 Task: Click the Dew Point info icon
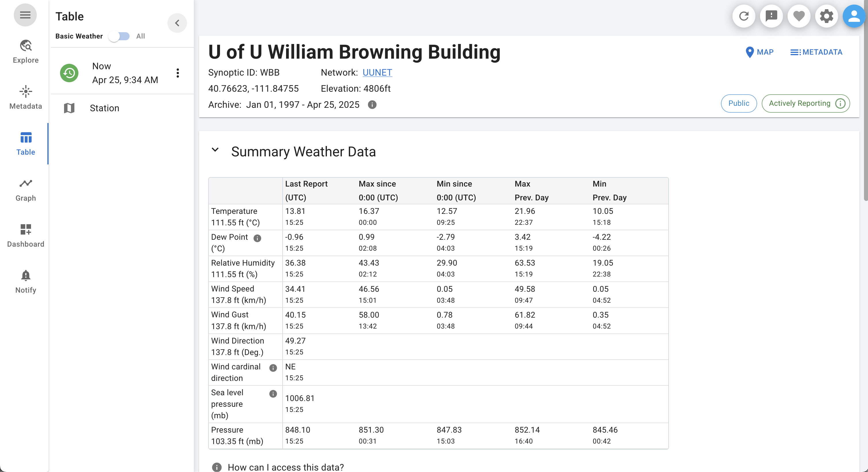point(257,238)
